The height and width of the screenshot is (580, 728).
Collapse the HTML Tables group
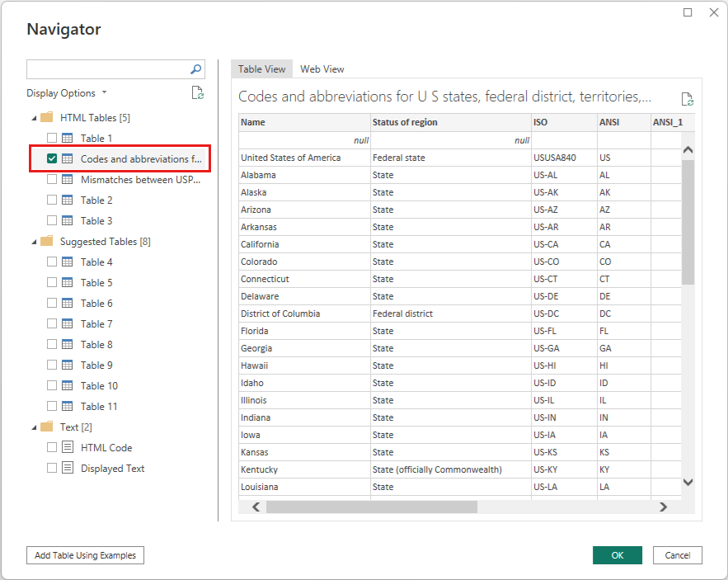coord(34,118)
